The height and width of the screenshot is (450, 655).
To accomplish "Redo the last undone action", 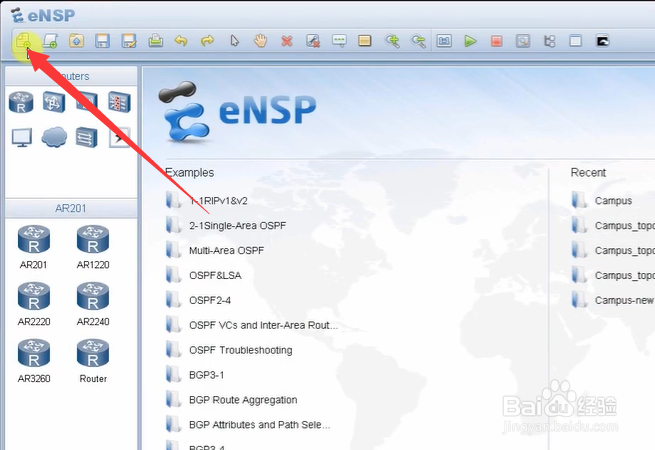I will click(x=207, y=41).
